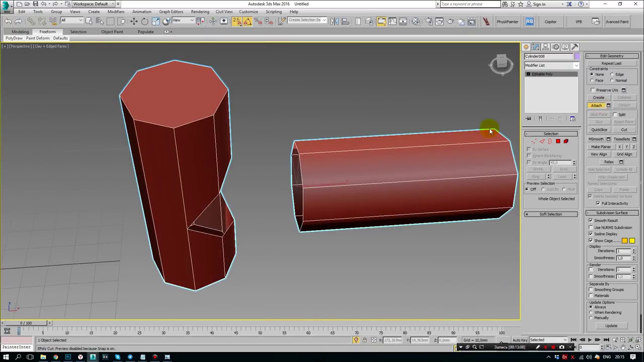Image resolution: width=644 pixels, height=362 pixels.
Task: Open the Modifier List dropdown
Action: pyautogui.click(x=551, y=65)
